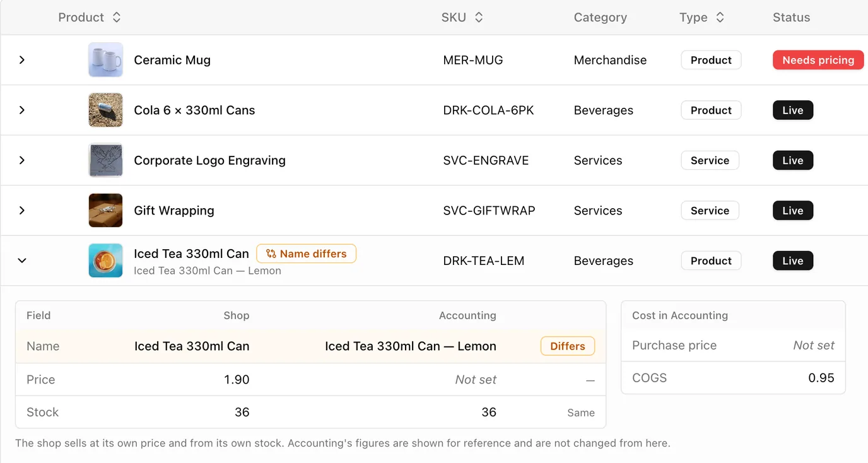
Task: Open Iced Tea 330ml Can thumbnail
Action: coord(105,261)
